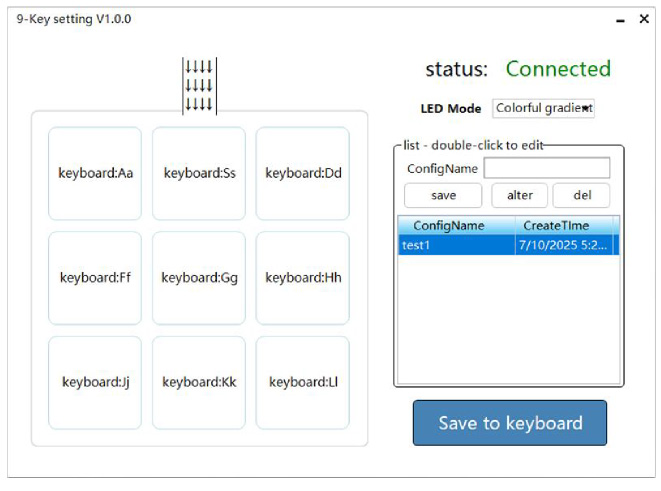Sort list by CreateTime column header
661x491 pixels.
point(556,226)
